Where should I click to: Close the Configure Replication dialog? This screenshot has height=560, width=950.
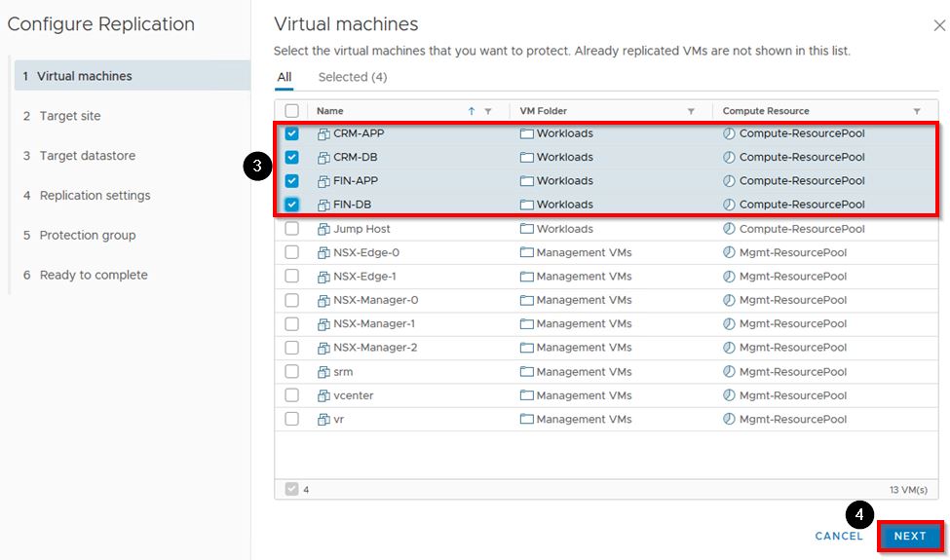938,26
